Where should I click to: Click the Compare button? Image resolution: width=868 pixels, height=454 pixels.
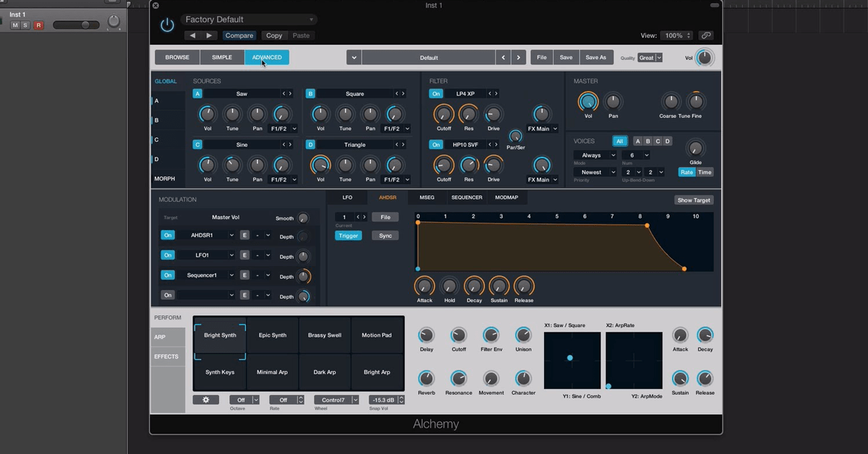tap(239, 35)
